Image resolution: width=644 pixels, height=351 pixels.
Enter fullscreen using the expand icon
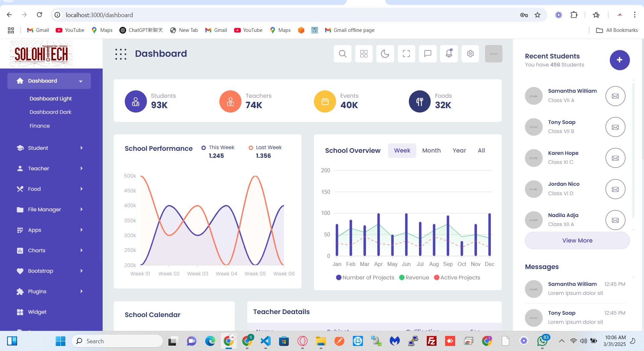pyautogui.click(x=406, y=54)
